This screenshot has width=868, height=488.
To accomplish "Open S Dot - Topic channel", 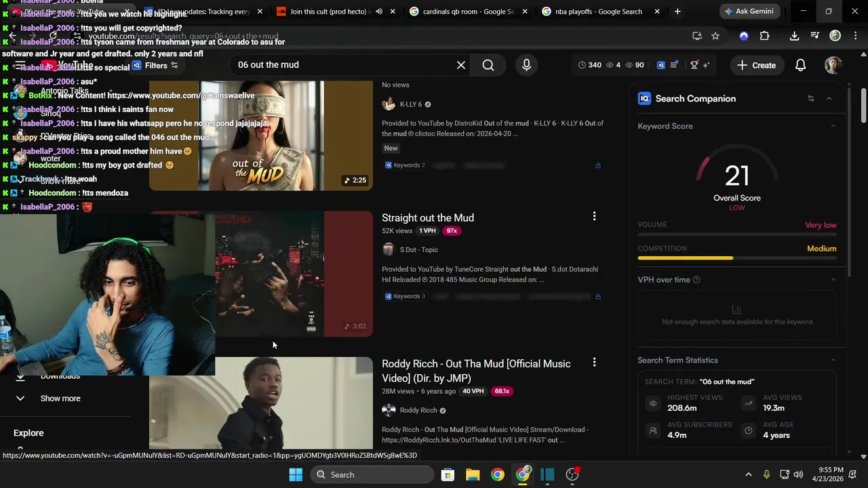I will point(419,249).
